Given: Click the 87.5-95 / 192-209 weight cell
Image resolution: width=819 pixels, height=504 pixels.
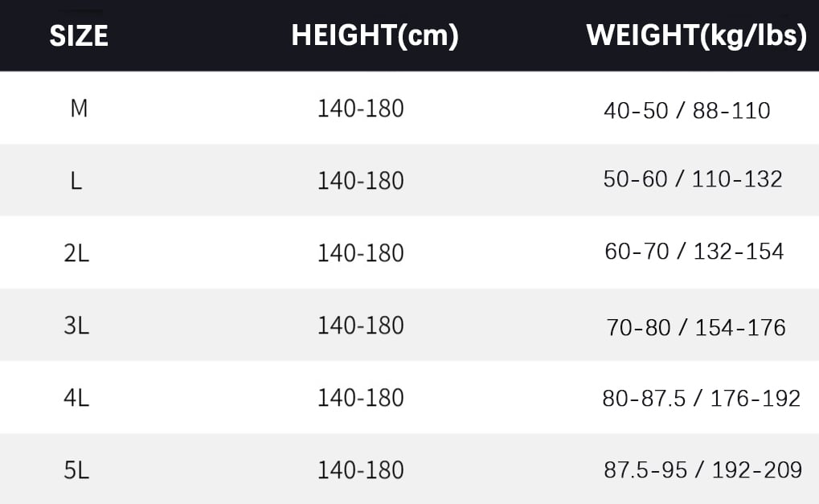Looking at the screenshot, I should [x=702, y=470].
